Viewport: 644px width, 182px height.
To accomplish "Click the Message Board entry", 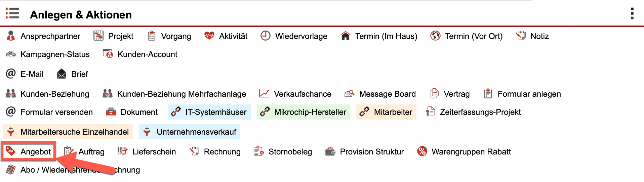I will 387,94.
